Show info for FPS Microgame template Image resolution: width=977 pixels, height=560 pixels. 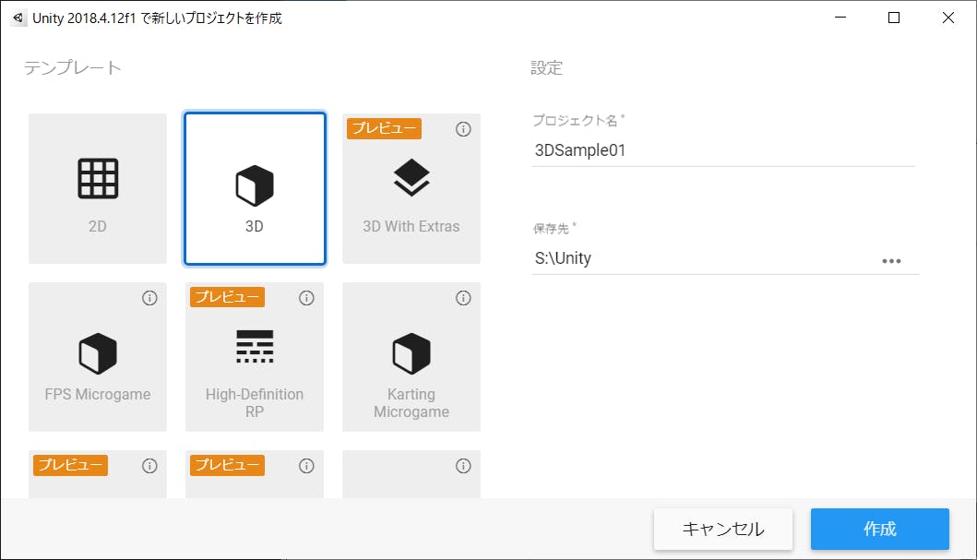pyautogui.click(x=149, y=298)
